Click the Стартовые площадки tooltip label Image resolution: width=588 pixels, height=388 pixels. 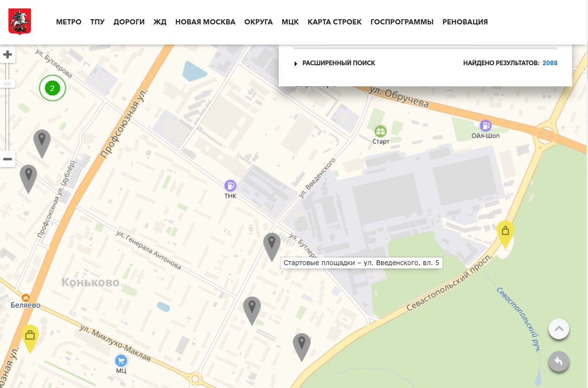click(361, 263)
